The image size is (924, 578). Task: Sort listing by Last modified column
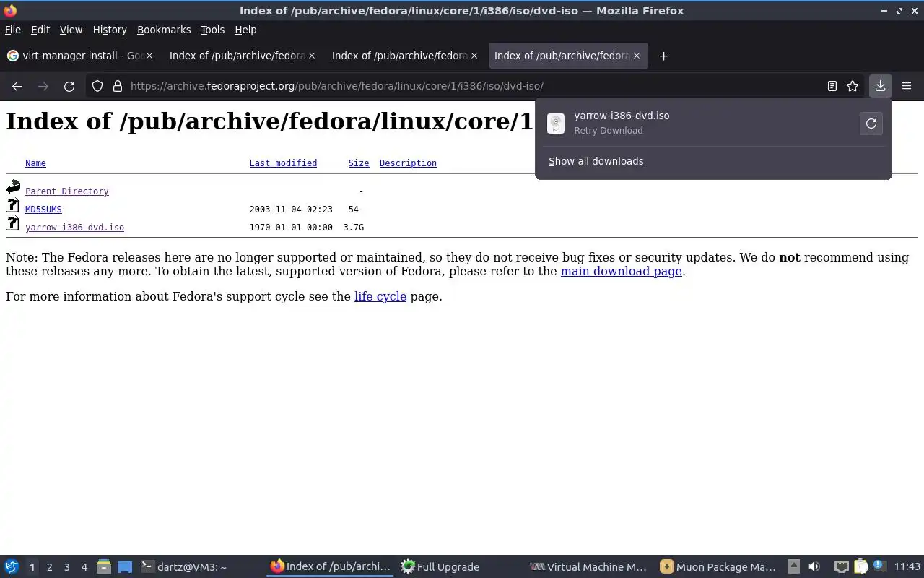(283, 163)
